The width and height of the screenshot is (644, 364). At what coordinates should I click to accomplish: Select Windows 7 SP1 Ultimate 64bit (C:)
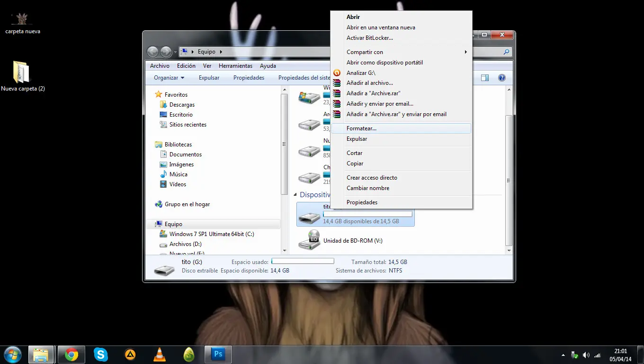coord(212,234)
